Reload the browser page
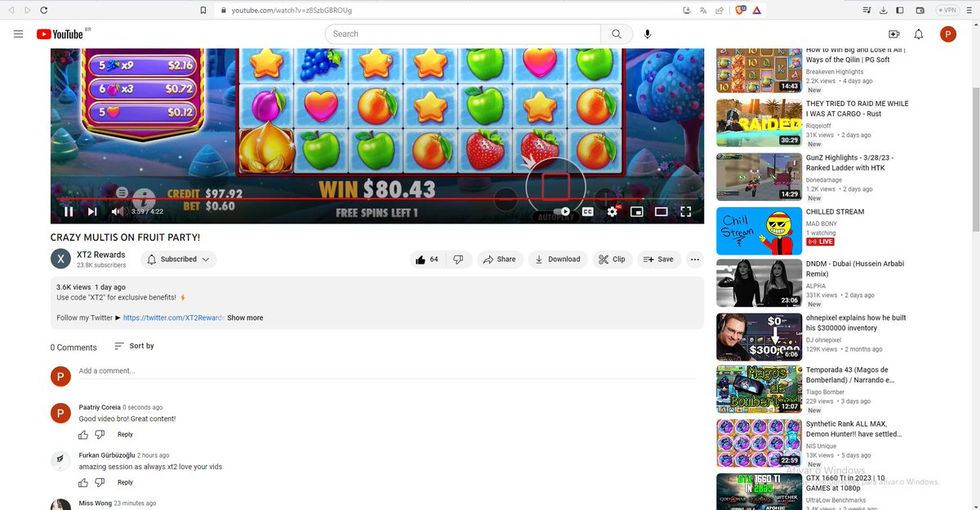The width and height of the screenshot is (980, 510). pos(43,10)
